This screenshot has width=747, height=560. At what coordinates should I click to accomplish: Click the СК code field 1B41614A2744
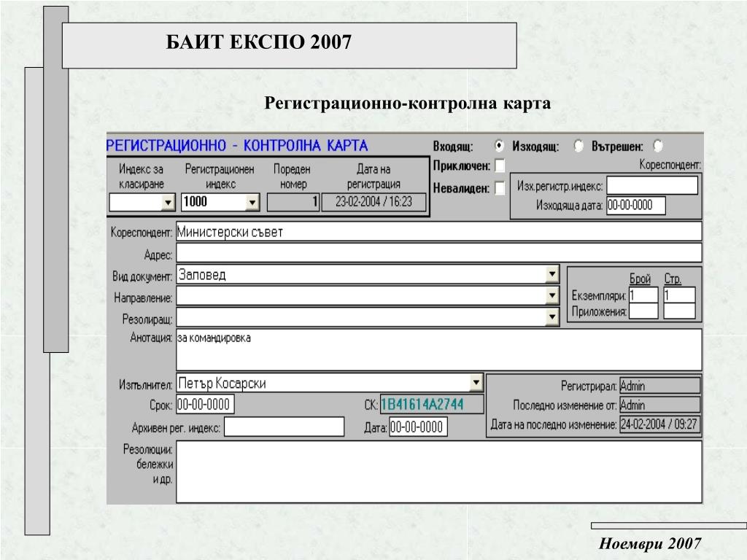click(432, 404)
